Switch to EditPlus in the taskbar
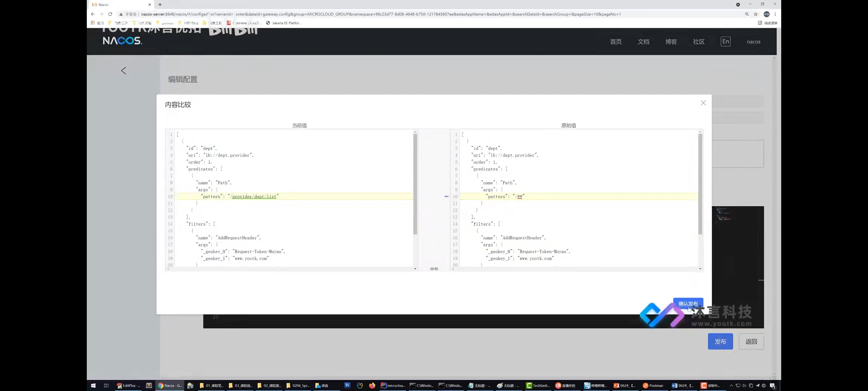Viewport: 868px width, 391px height. (x=128, y=386)
